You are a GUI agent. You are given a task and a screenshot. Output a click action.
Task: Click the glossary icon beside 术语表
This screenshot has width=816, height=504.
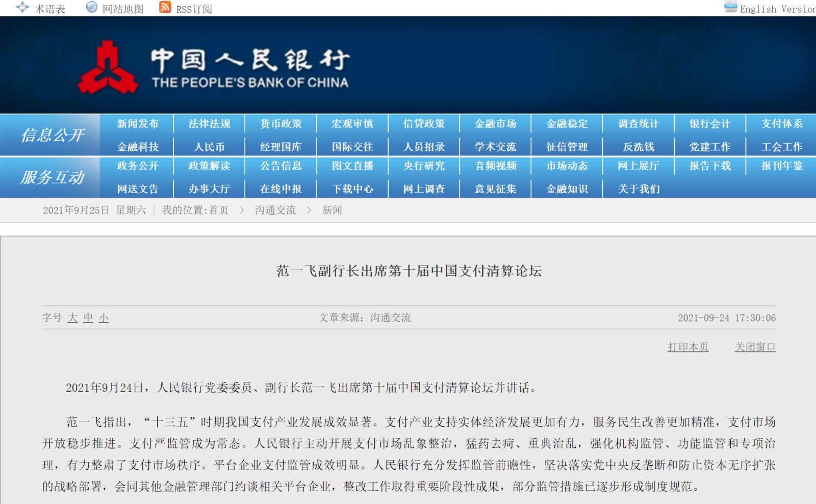pos(22,7)
